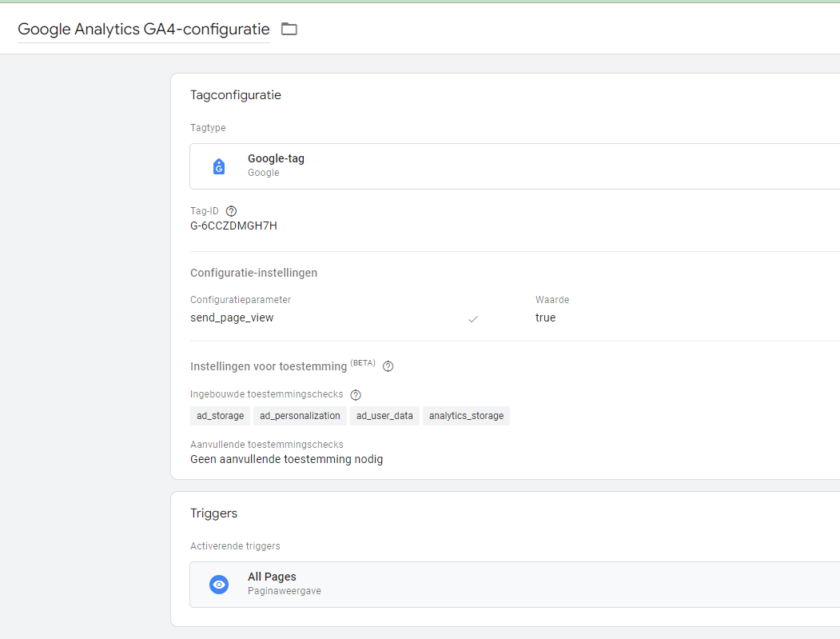
Task: Click the send_page_view configuration parameter
Action: (x=232, y=318)
